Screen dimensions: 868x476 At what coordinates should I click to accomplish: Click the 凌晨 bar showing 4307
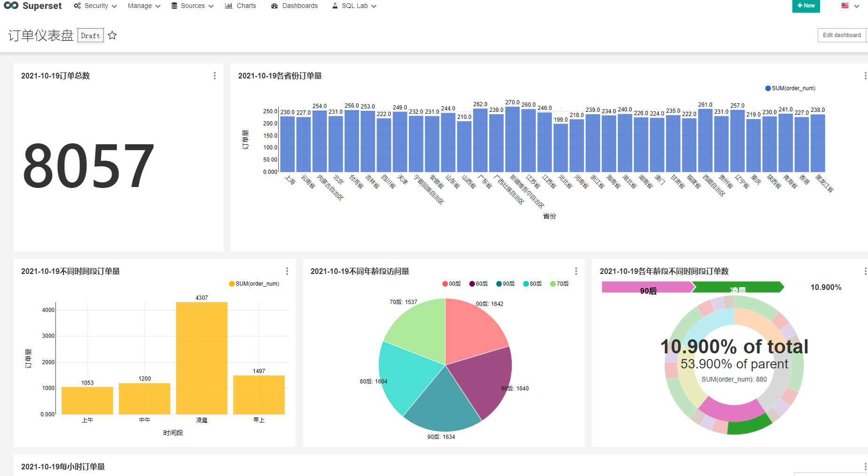(x=202, y=358)
